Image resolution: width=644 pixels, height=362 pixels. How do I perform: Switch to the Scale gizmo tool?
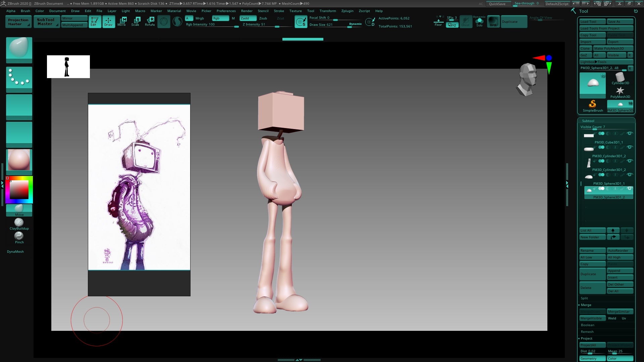tap(136, 22)
